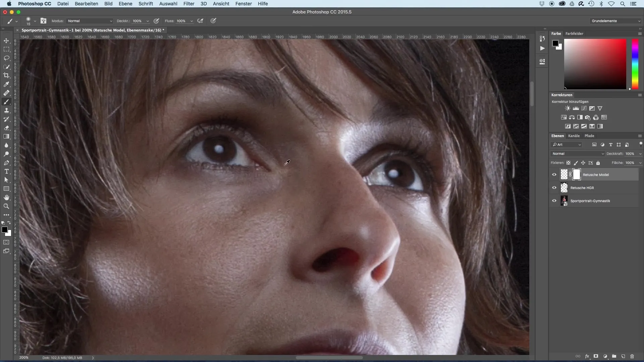Open the Deckkr. opacity dropdown arrow
Screen dimensions: 644x362
click(148, 21)
